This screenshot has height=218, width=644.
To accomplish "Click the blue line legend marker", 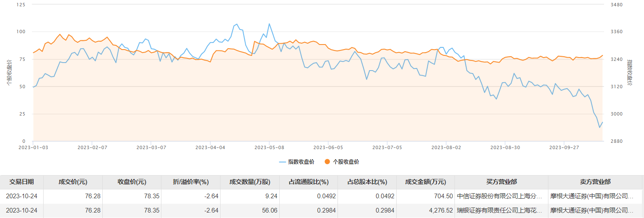I will 283,162.
